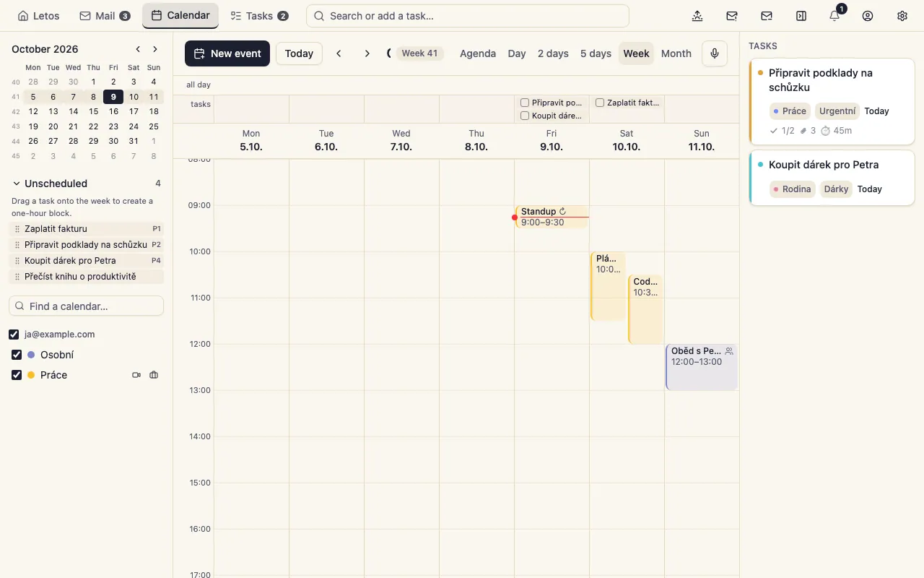Click the paperclip attachments icon on task card

(803, 131)
